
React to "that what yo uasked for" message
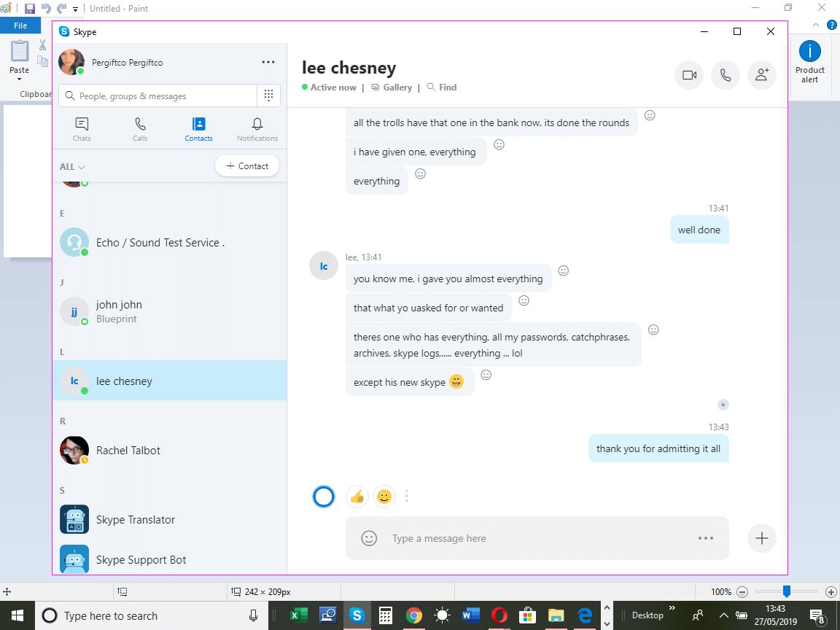click(524, 300)
